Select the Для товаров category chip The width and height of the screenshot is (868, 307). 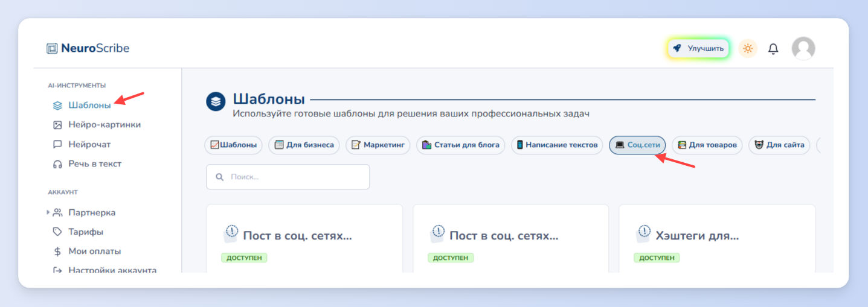pos(707,145)
